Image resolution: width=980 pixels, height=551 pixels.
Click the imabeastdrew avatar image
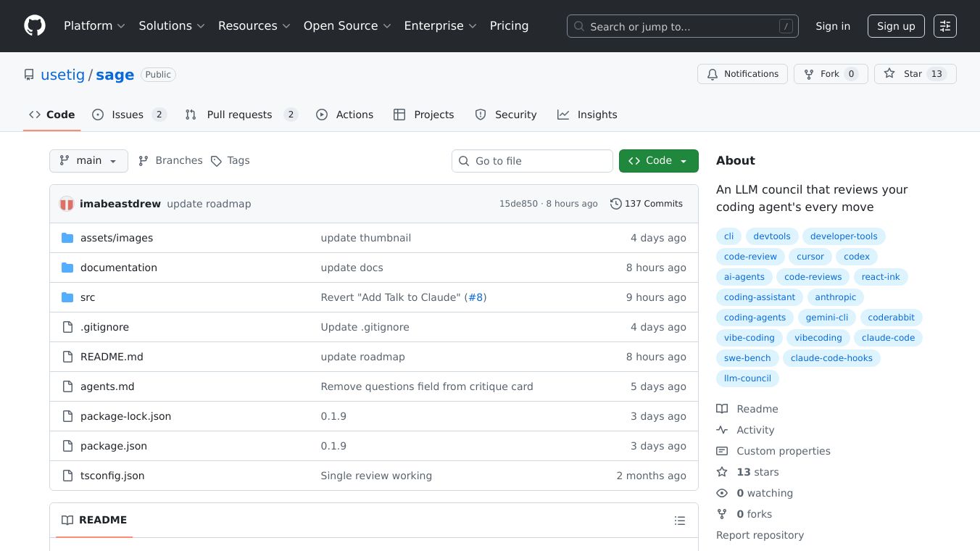tap(67, 204)
